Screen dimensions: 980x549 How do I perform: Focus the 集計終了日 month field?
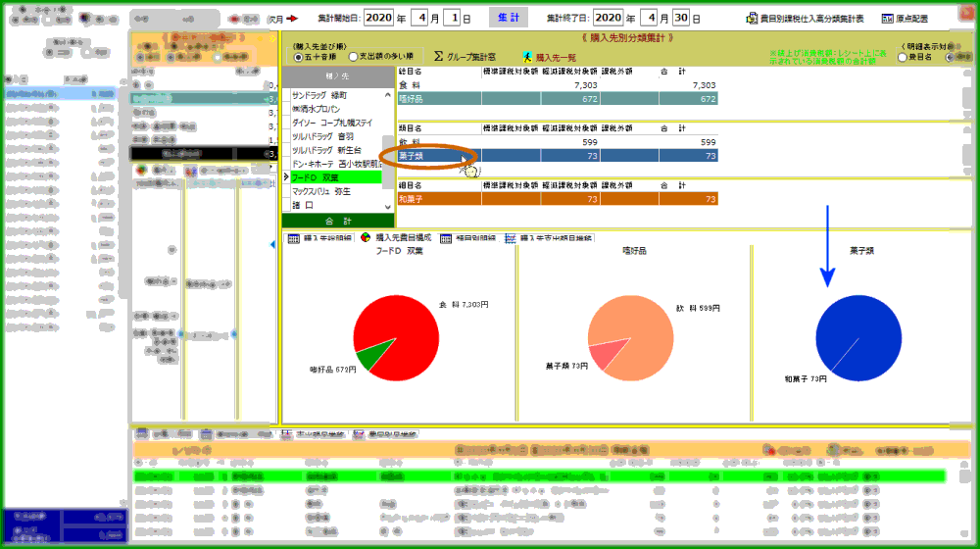650,18
